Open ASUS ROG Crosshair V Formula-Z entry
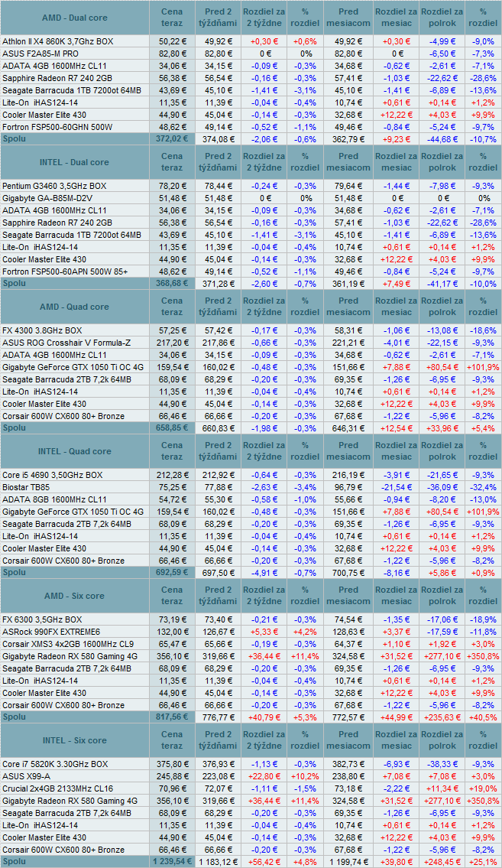The height and width of the screenshot is (868, 502). (67, 343)
